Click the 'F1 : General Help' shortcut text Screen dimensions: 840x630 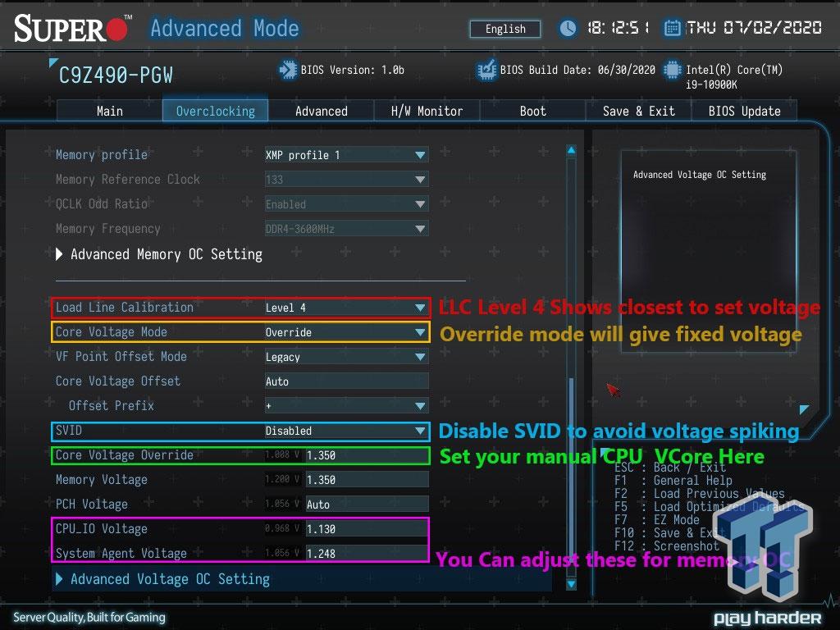point(673,481)
